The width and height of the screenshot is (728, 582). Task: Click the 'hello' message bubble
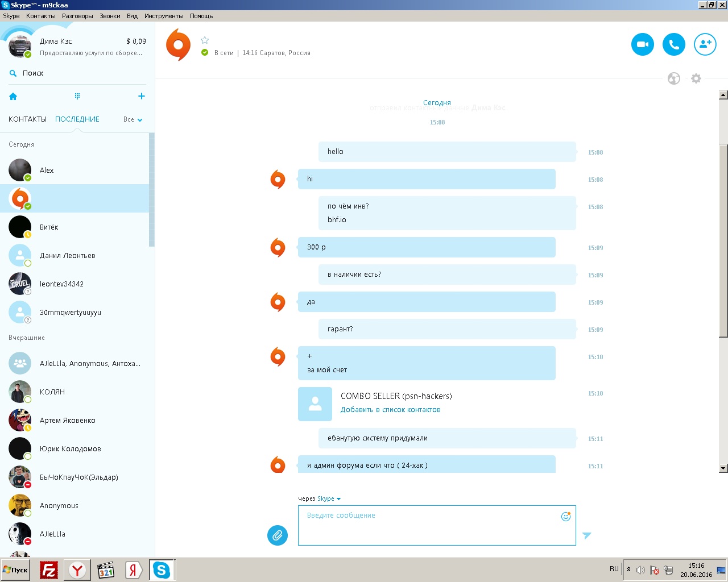pyautogui.click(x=447, y=152)
